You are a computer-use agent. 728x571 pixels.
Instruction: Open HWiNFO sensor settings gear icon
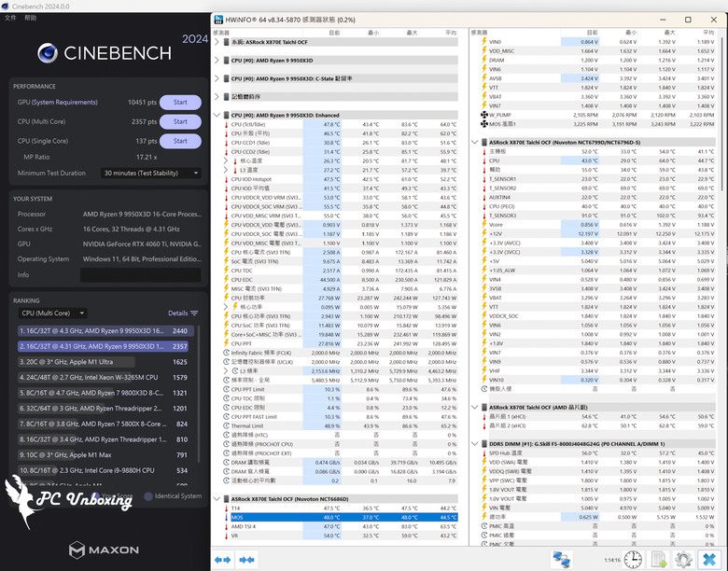click(683, 560)
